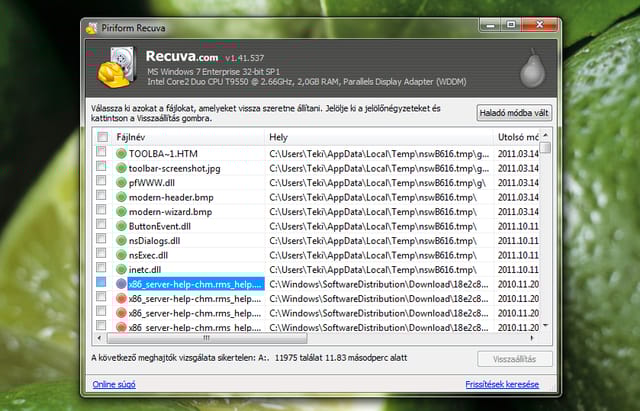Select the inetc.dll file name

(145, 270)
